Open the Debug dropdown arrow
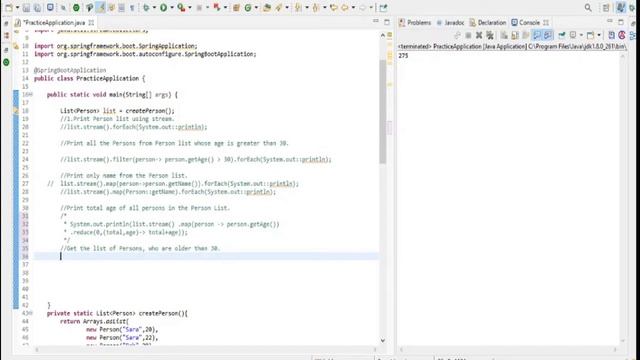Image resolution: width=640 pixels, height=360 pixels. (x=154, y=7)
